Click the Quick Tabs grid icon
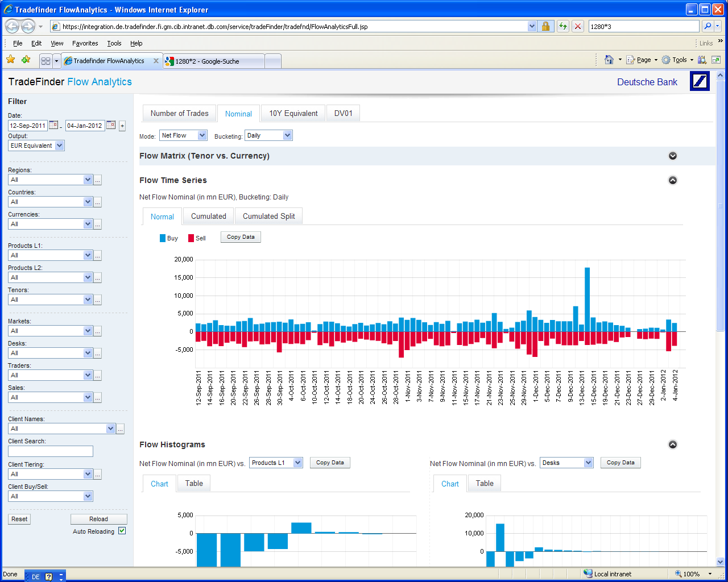This screenshot has width=728, height=582. 46,61
